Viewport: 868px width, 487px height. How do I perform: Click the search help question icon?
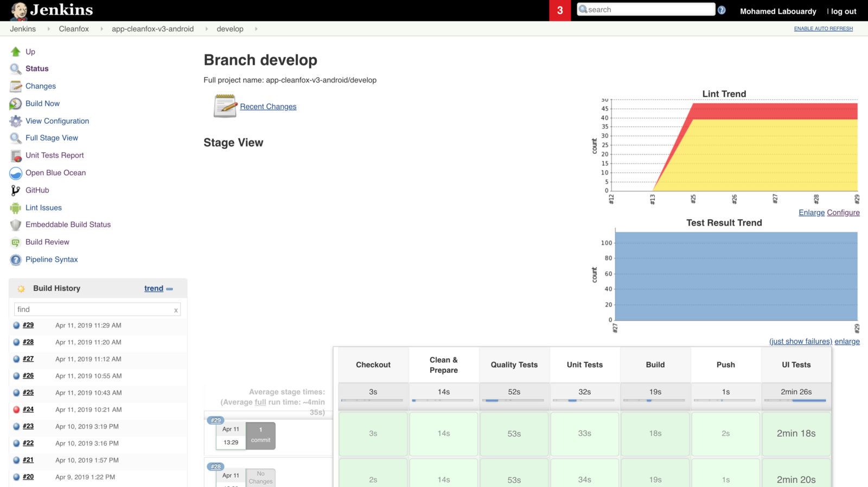tap(722, 10)
